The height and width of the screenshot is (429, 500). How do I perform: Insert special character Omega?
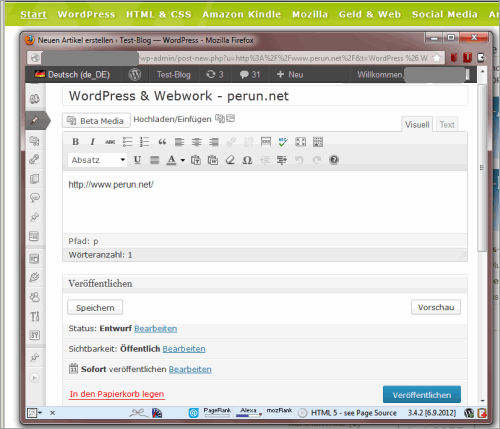[x=247, y=160]
